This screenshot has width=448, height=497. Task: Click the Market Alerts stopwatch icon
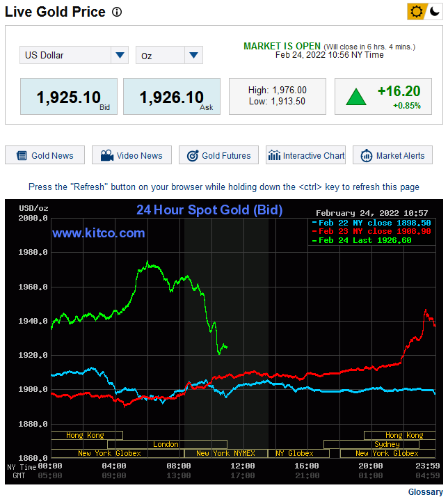(x=367, y=156)
